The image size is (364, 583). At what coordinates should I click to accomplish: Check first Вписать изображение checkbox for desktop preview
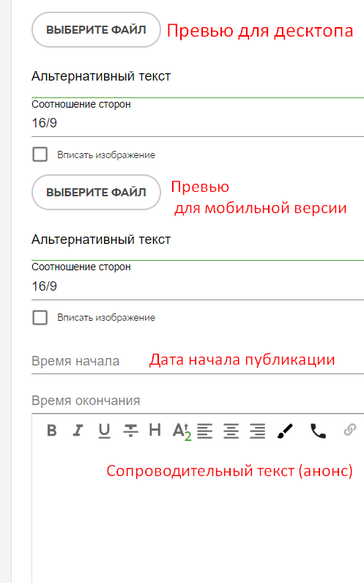[40, 154]
